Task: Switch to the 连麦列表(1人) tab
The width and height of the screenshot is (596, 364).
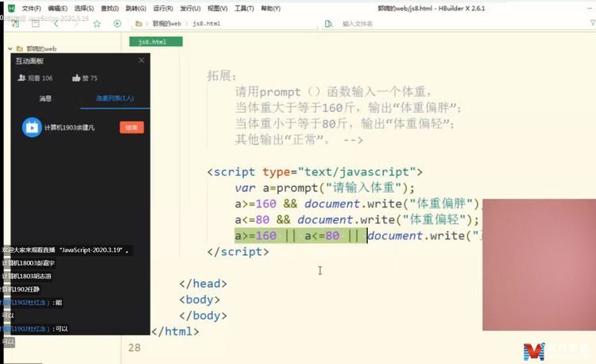Action: point(114,98)
